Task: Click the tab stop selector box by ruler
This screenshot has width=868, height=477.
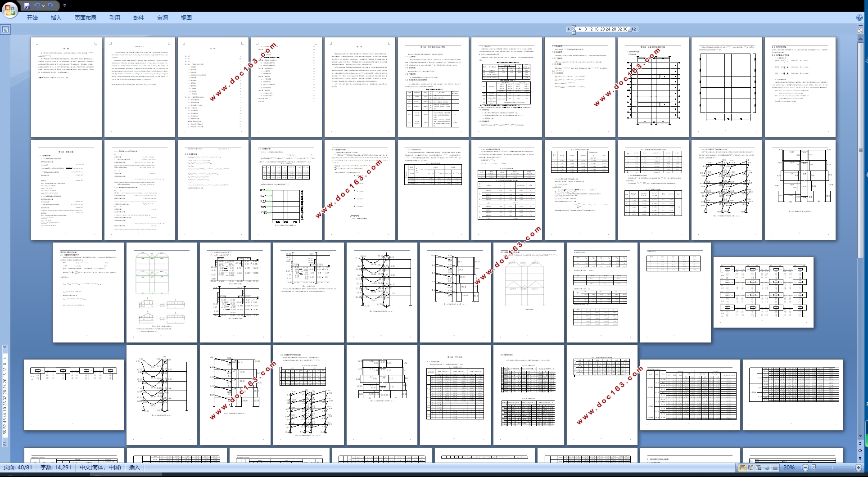Action: tap(5, 30)
